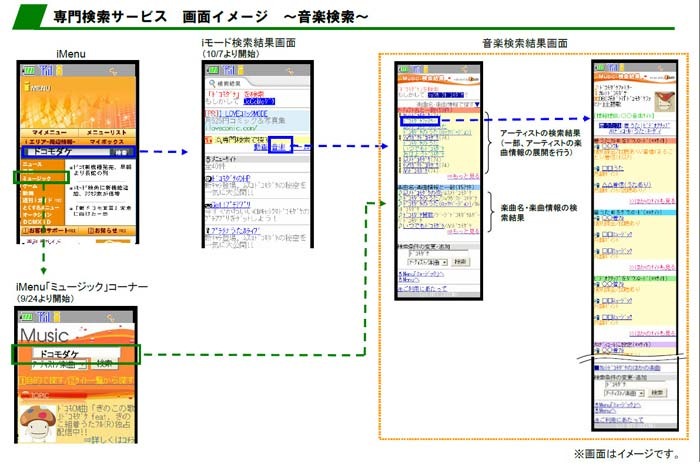Open お知らせ at the iMenu bottom

point(107,231)
